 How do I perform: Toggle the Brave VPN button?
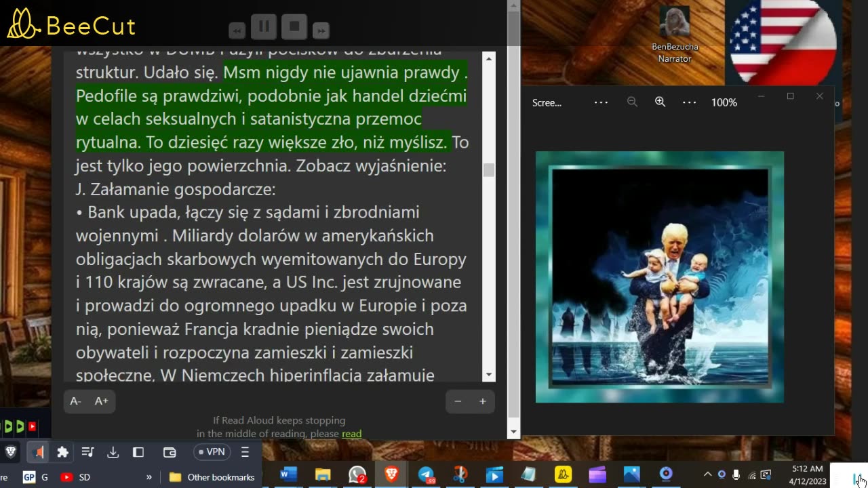[x=212, y=452]
